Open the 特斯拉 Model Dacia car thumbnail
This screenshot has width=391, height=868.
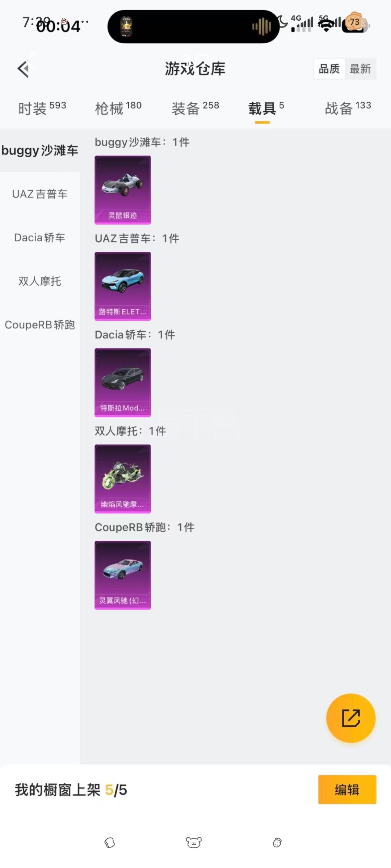coord(123,382)
